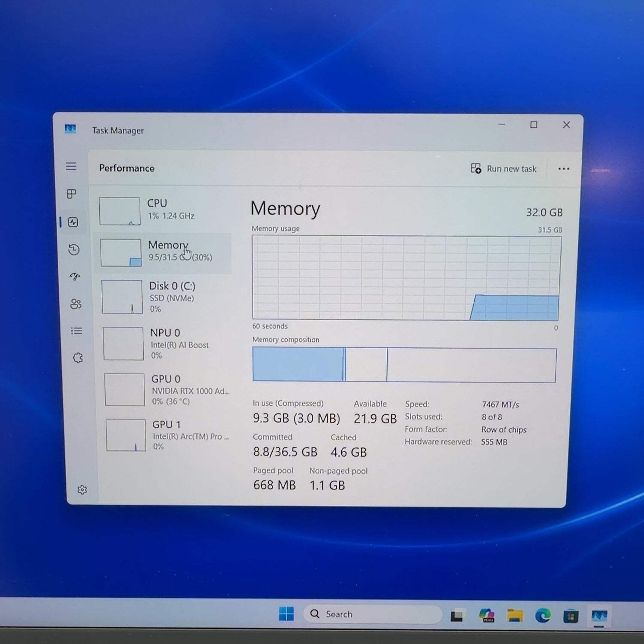Image resolution: width=644 pixels, height=644 pixels.
Task: Click the Paged pool value 668 MB
Action: pos(274,485)
